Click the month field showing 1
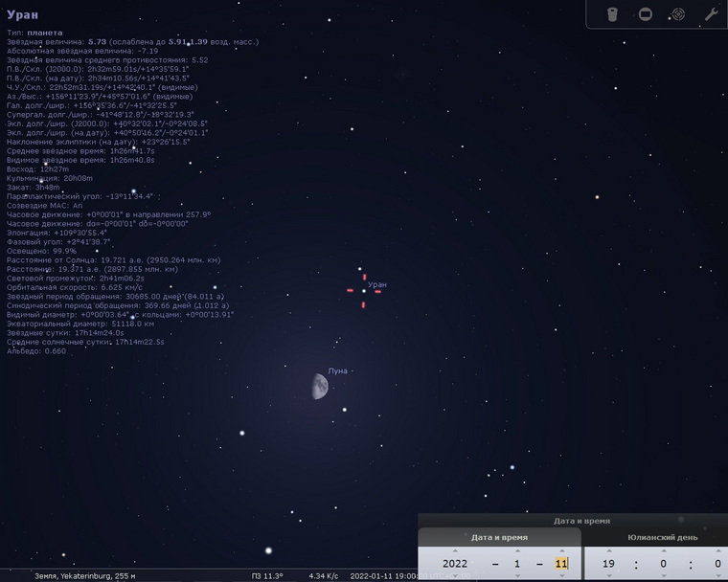 (x=517, y=564)
